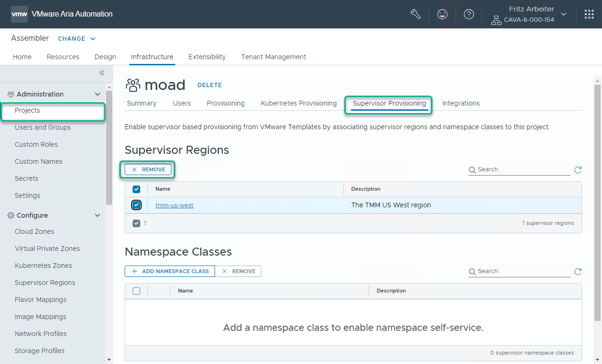The height and width of the screenshot is (364, 602).
Task: Open Storage Profiles in sidebar
Action: tap(40, 351)
